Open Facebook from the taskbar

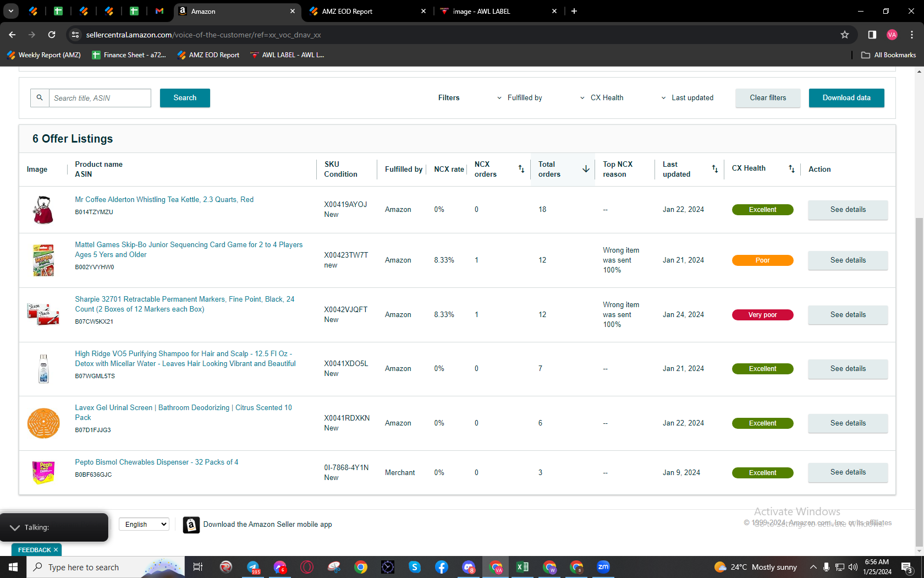coord(442,567)
